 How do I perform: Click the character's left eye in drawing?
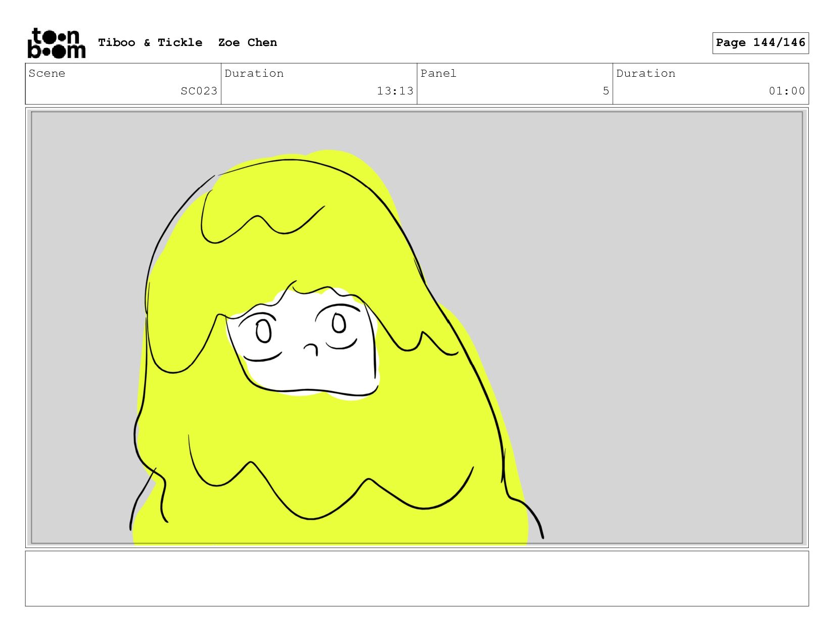tap(263, 332)
